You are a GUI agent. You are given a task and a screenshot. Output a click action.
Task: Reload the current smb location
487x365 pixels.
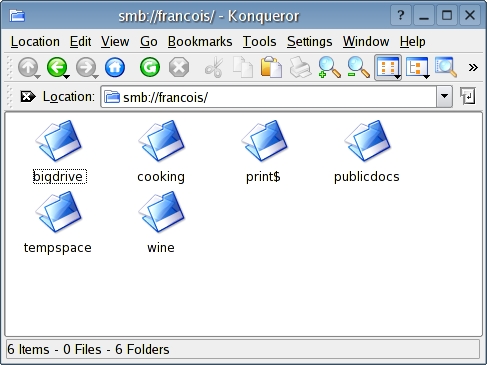pos(150,67)
